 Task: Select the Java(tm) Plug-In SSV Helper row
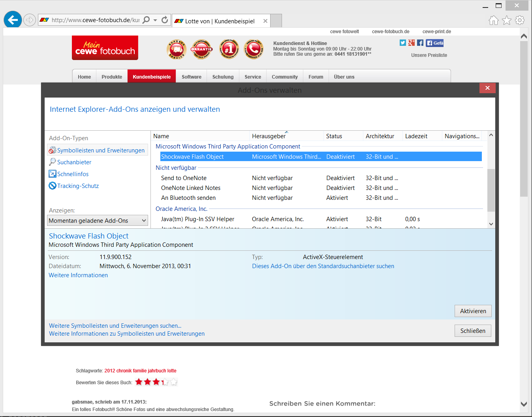tap(197, 219)
